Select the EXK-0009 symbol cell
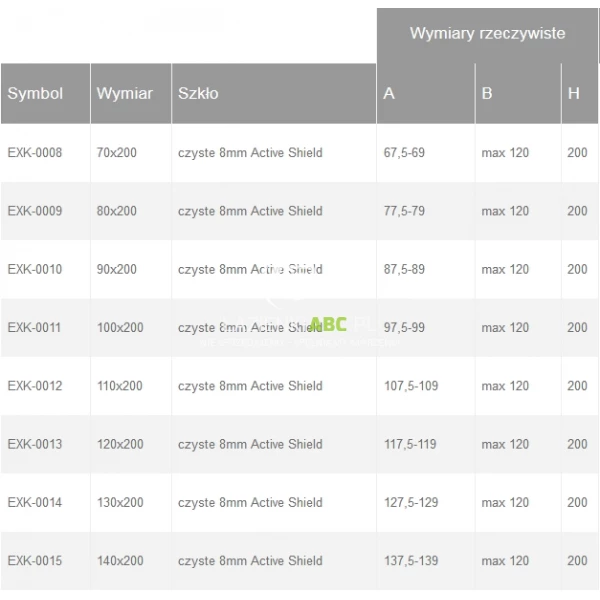 [35, 211]
